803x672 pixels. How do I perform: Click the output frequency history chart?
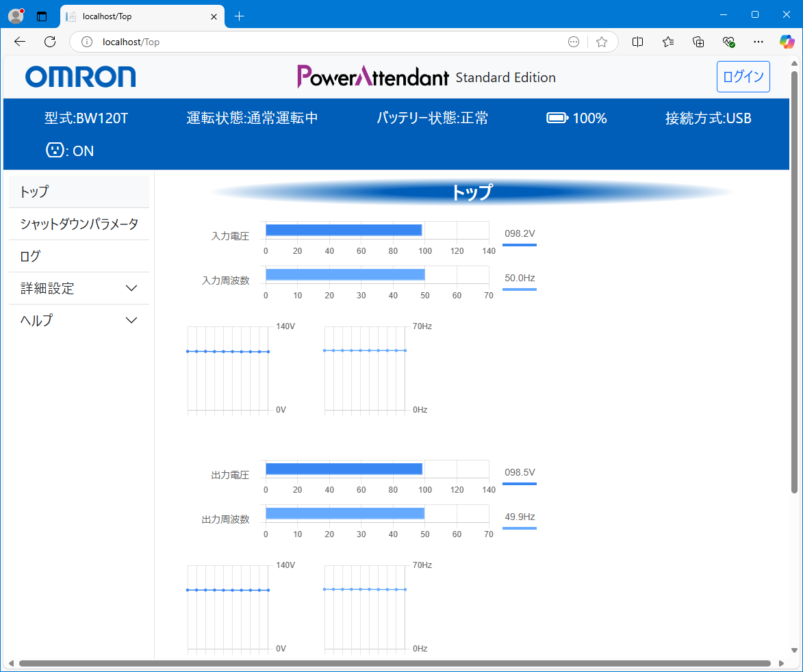pyautogui.click(x=365, y=608)
